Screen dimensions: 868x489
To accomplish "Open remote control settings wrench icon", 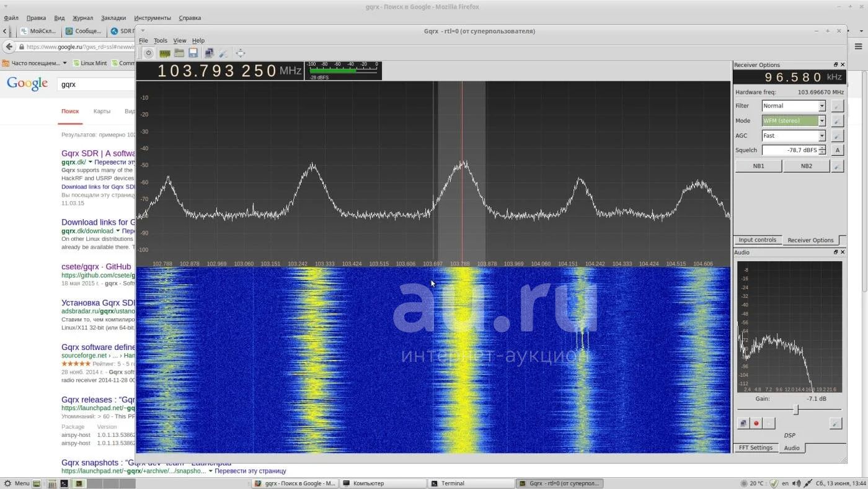I will pos(223,53).
